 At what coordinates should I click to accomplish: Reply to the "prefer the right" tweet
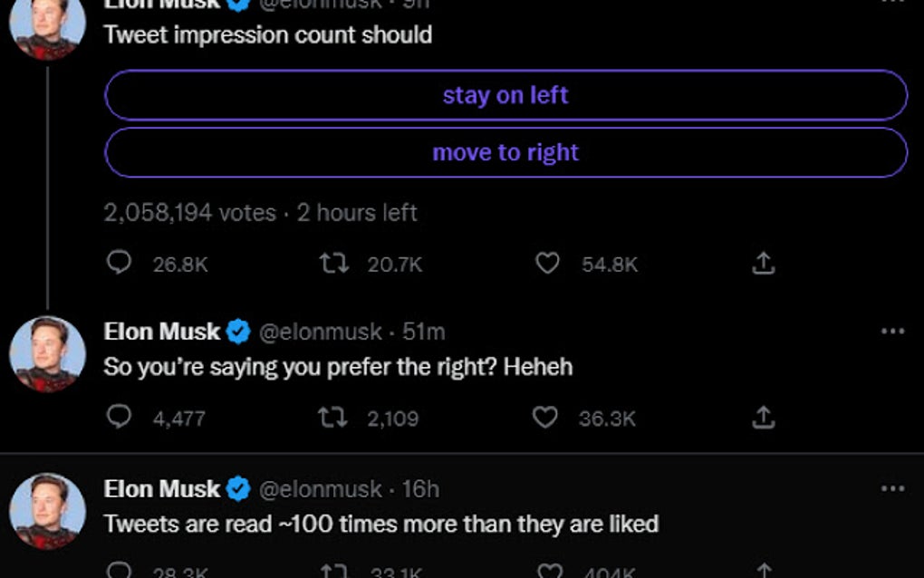tap(120, 418)
